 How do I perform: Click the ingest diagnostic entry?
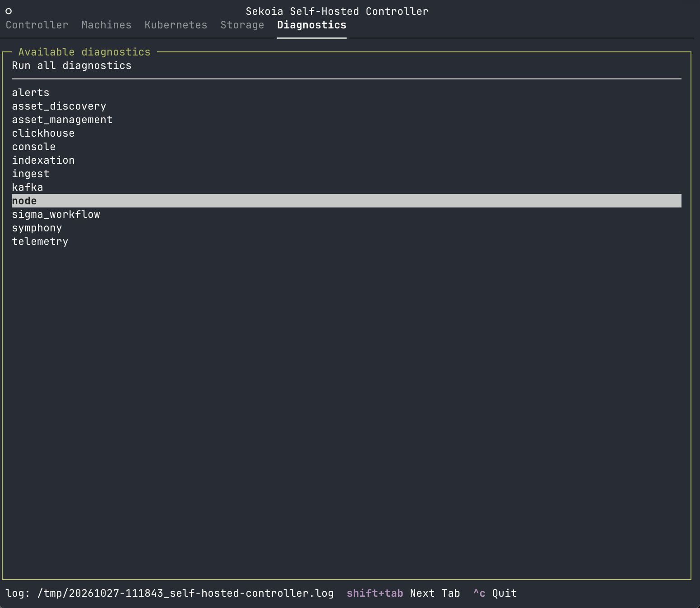[347, 174]
